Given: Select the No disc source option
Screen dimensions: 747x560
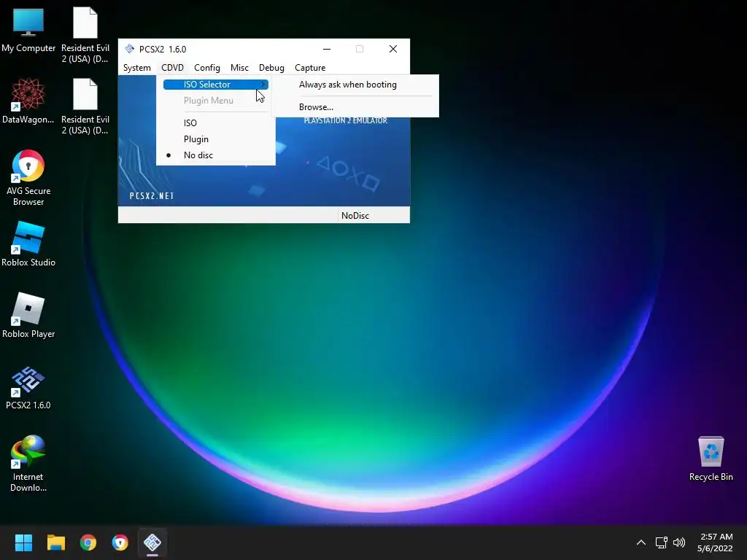Looking at the screenshot, I should 216,155.
